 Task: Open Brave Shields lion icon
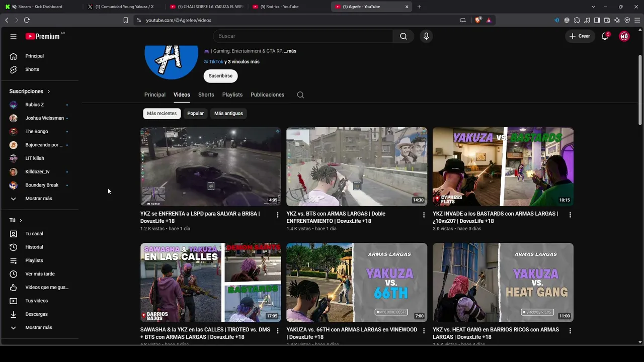click(478, 20)
